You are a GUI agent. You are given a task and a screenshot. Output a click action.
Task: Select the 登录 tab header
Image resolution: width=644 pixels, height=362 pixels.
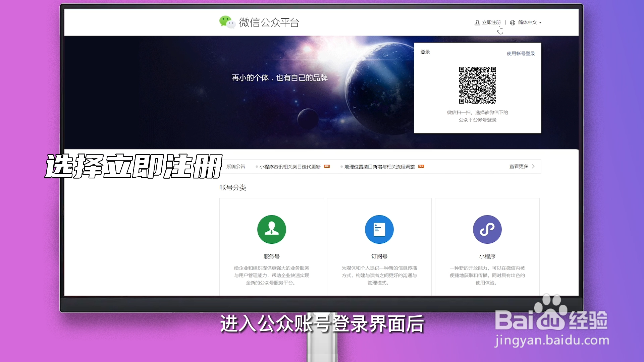[425, 52]
